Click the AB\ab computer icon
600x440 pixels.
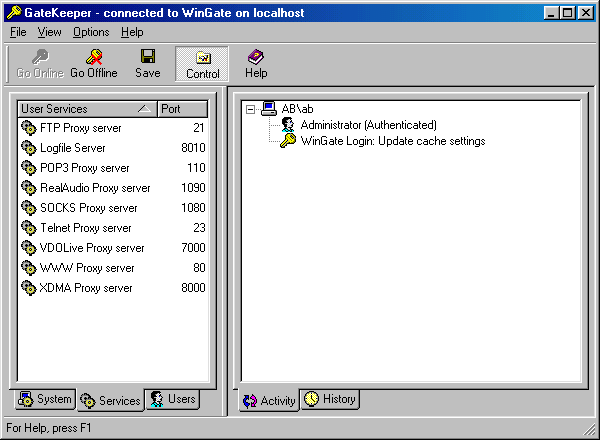[x=269, y=109]
